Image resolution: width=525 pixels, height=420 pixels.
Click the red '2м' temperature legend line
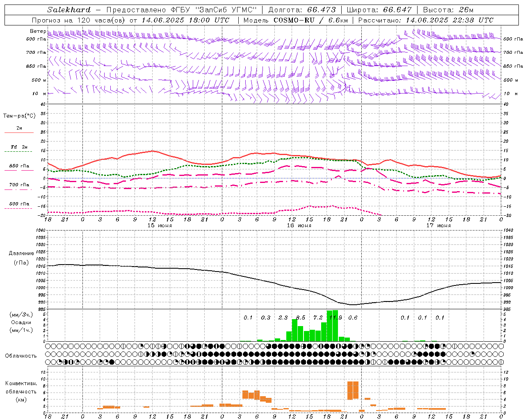tap(19, 132)
